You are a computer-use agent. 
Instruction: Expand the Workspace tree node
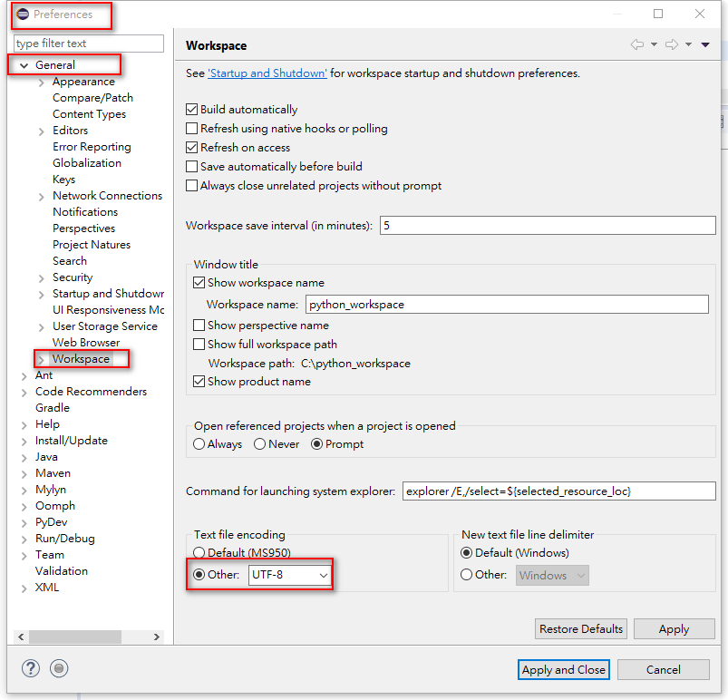tap(42, 360)
